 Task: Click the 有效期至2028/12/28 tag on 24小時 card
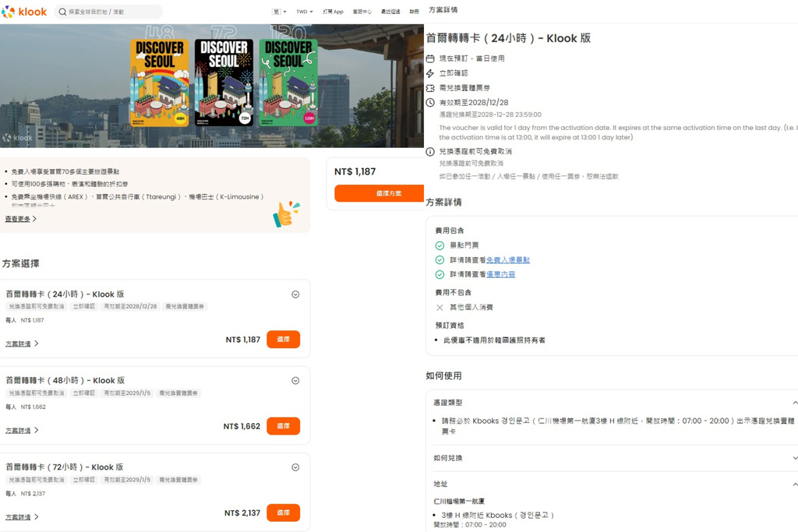130,307
